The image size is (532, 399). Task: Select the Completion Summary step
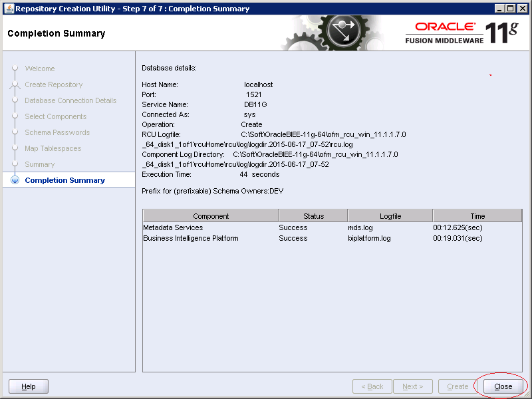click(65, 180)
